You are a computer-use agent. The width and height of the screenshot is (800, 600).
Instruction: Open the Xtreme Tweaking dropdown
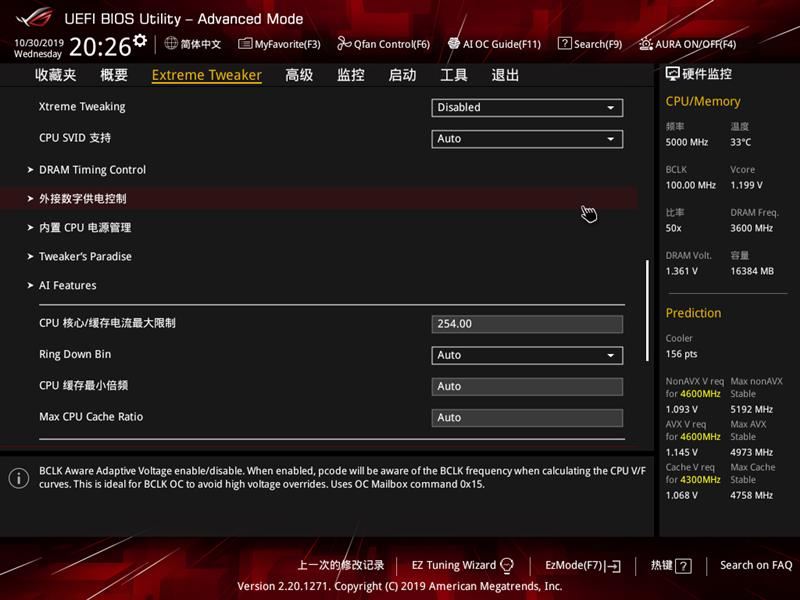pos(527,108)
